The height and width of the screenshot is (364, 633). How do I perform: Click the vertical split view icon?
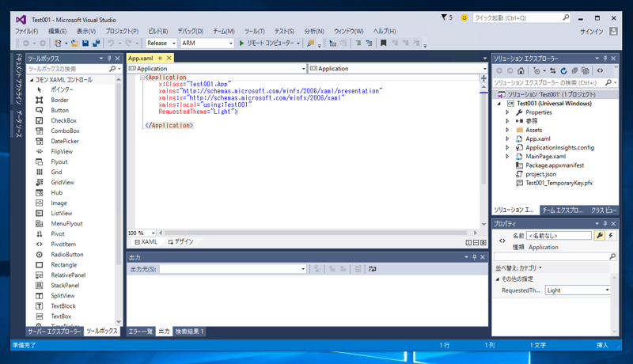pos(468,242)
